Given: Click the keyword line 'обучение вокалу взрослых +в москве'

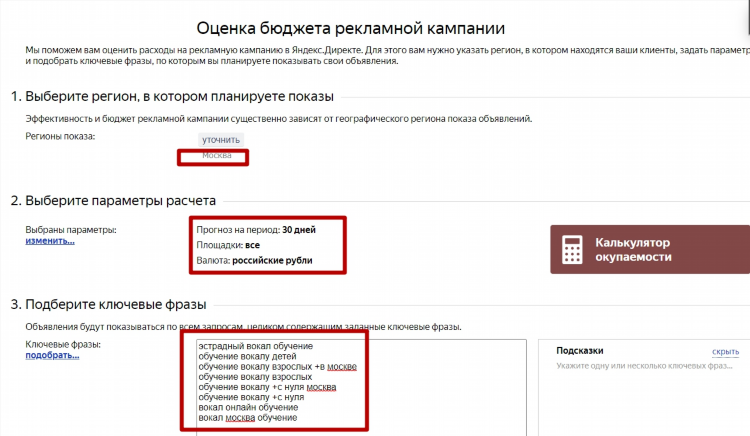Looking at the screenshot, I should (x=277, y=367).
